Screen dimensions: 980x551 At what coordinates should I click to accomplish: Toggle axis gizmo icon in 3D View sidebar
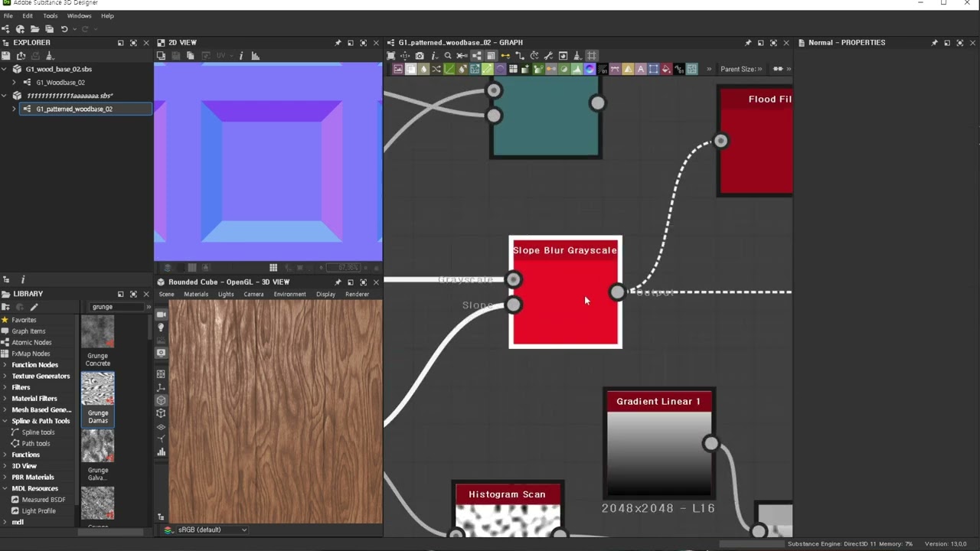click(161, 388)
